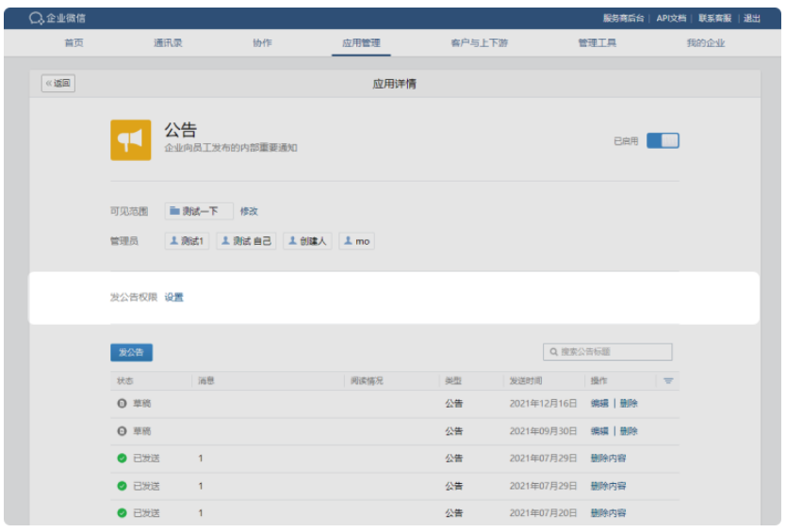Click the 企业微信 logo in header
The image size is (786, 532).
57,18
